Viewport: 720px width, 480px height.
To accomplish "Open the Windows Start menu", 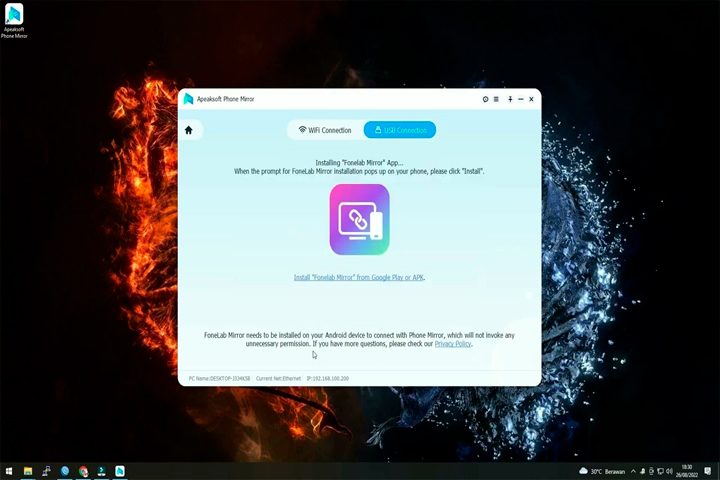I will coord(9,471).
